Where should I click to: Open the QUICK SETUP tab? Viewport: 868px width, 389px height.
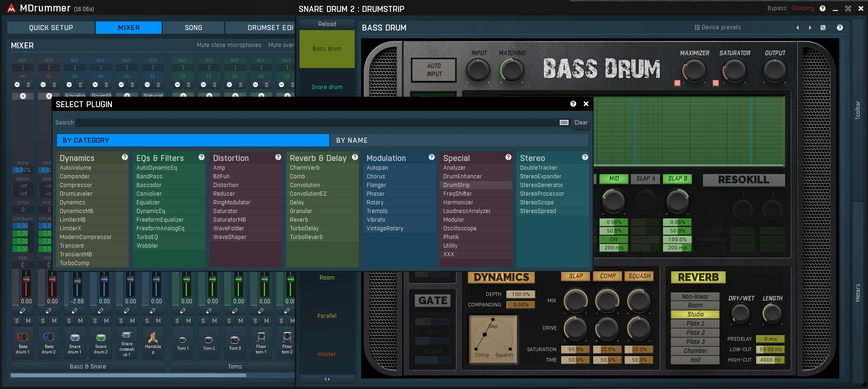point(51,28)
